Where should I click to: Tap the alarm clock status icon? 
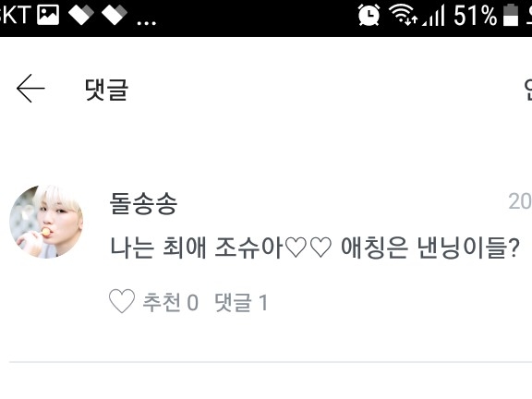[x=369, y=15]
